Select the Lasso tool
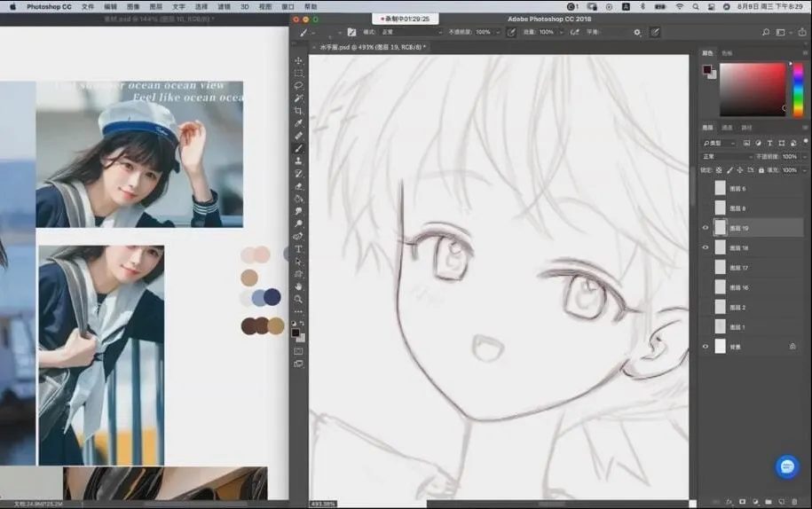Image resolution: width=812 pixels, height=509 pixels. point(298,85)
